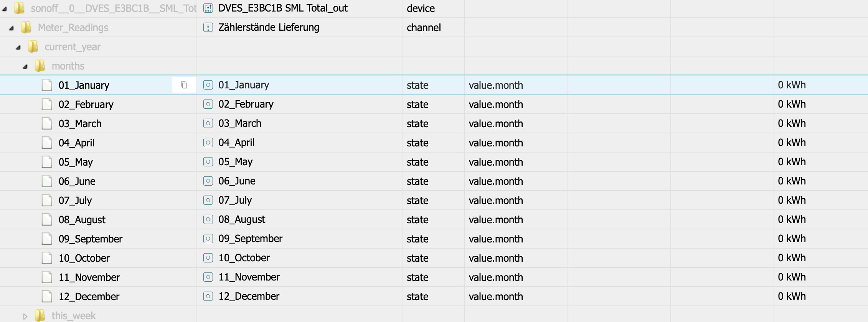Viewport: 868px width, 322px height.
Task: Click the file icon of 12_December
Action: [47, 296]
